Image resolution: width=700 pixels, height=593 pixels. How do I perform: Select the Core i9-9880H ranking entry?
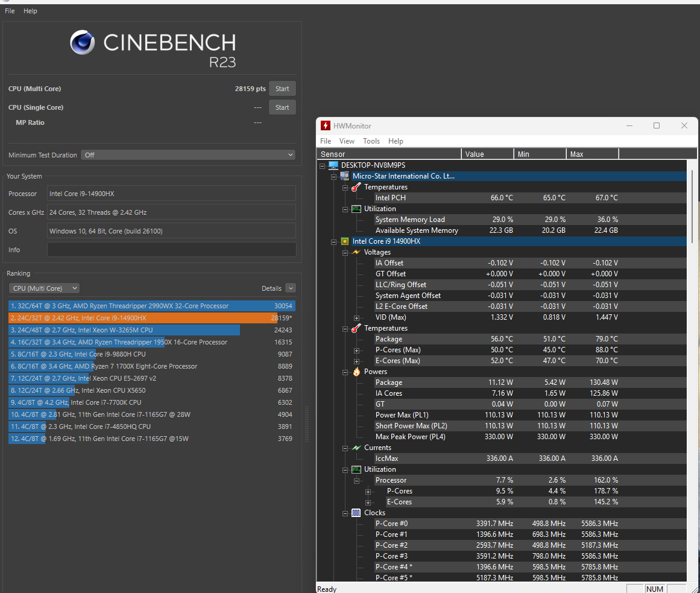coord(152,354)
